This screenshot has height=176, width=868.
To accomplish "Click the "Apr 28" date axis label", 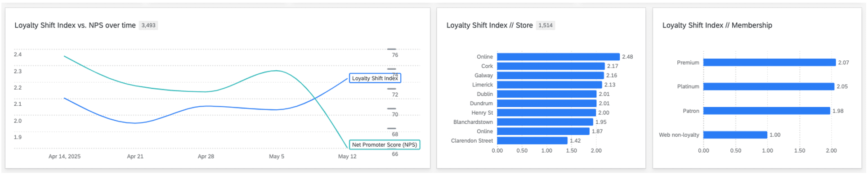I will (206, 157).
